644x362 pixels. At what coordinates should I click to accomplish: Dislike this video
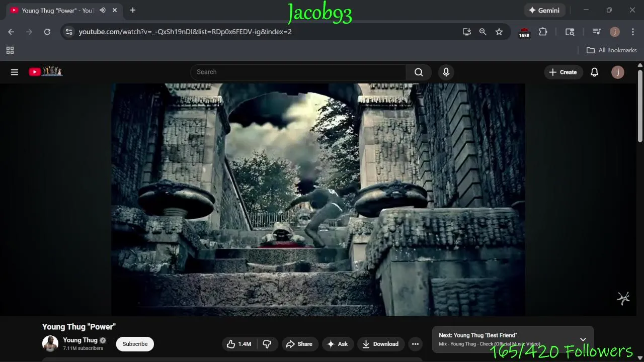pos(267,344)
